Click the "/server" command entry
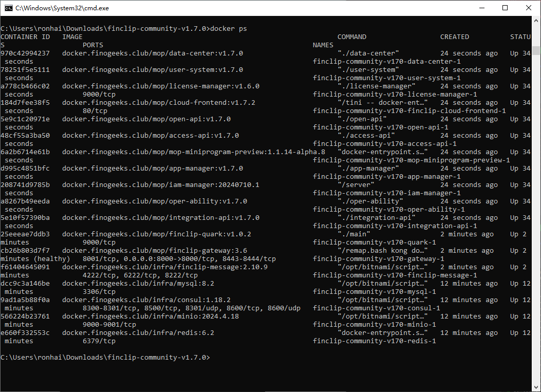This screenshot has width=541, height=392. point(356,185)
